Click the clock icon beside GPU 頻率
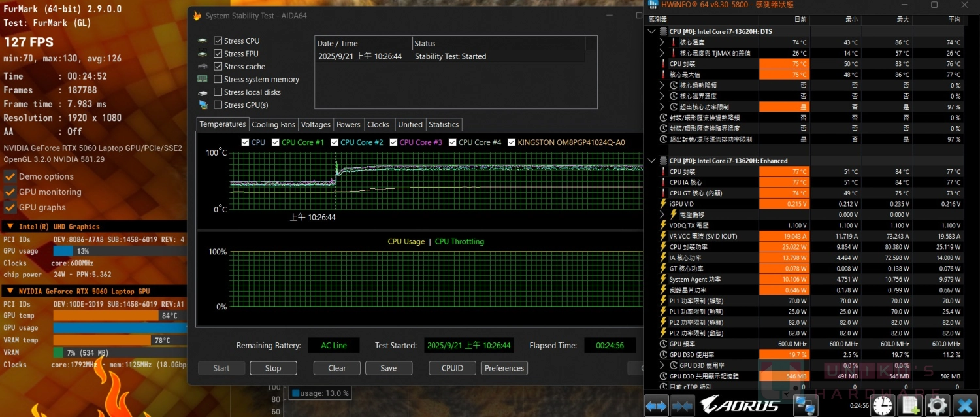 663,344
